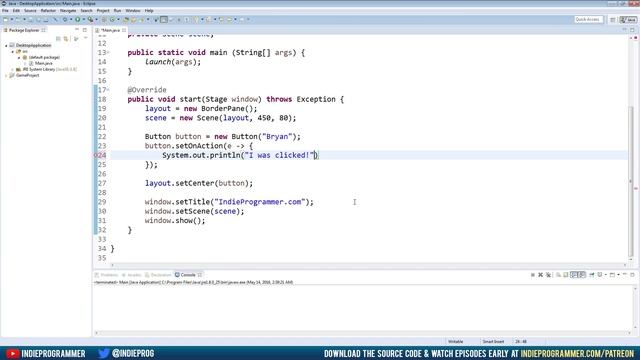
Task: Switch to the Declaration tab
Action: (158, 275)
